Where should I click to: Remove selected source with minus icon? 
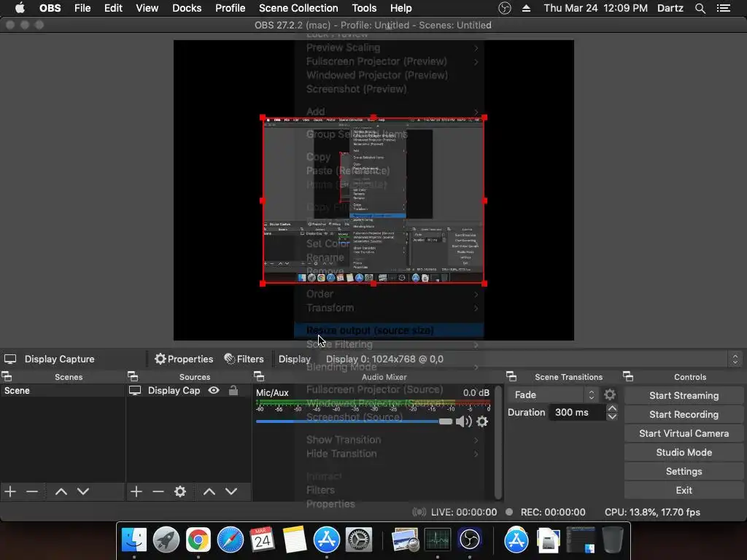coord(158,491)
